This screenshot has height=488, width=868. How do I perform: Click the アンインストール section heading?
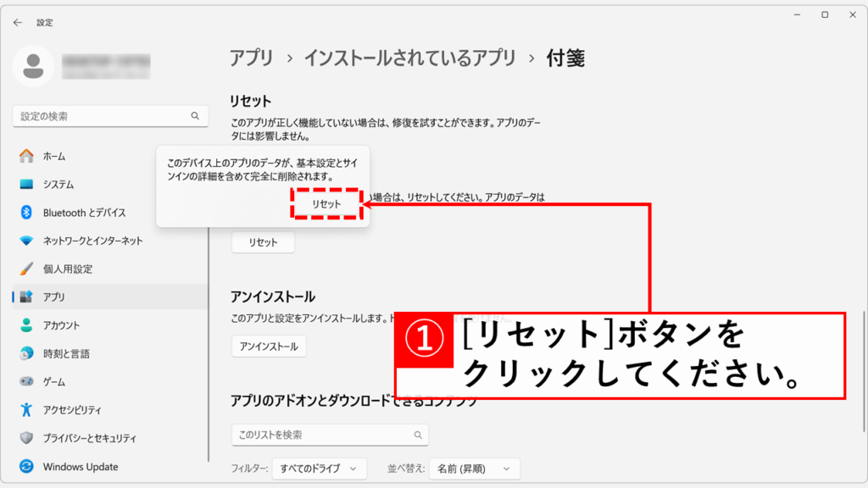coord(273,297)
